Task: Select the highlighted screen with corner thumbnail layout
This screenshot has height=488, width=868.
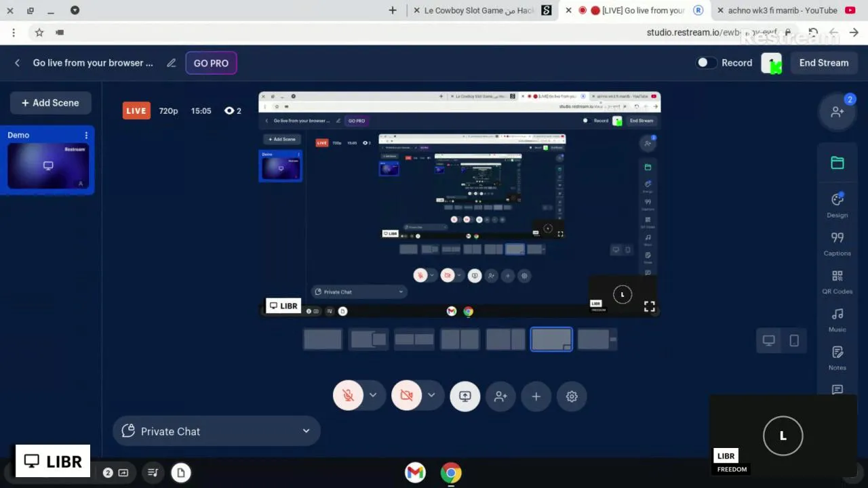Action: [551, 340]
